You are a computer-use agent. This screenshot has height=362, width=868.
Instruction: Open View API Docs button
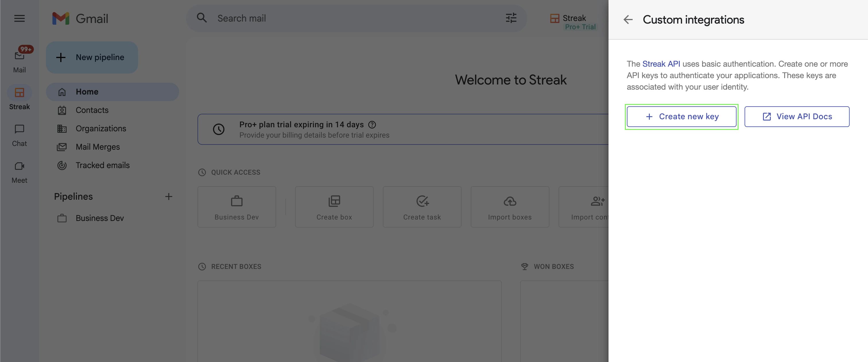[x=797, y=117]
